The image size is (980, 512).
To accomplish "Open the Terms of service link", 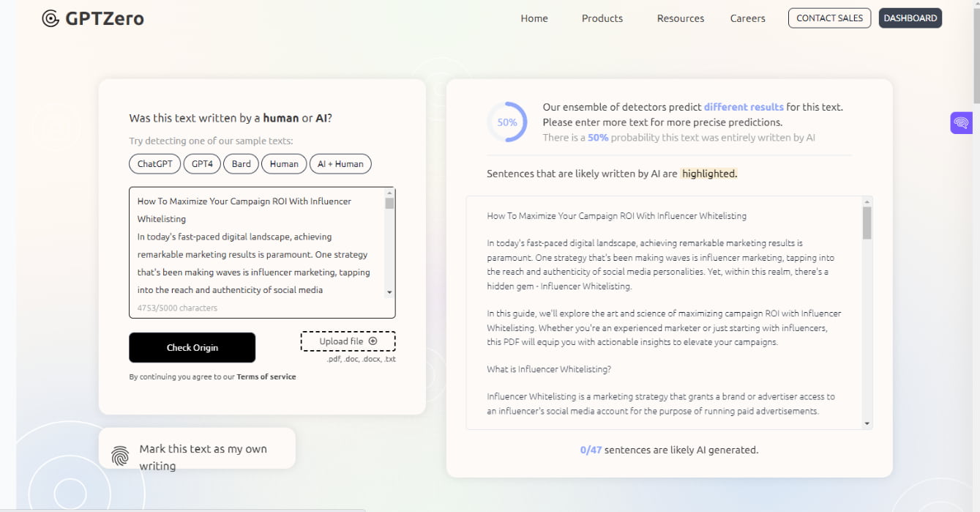I will tap(266, 376).
